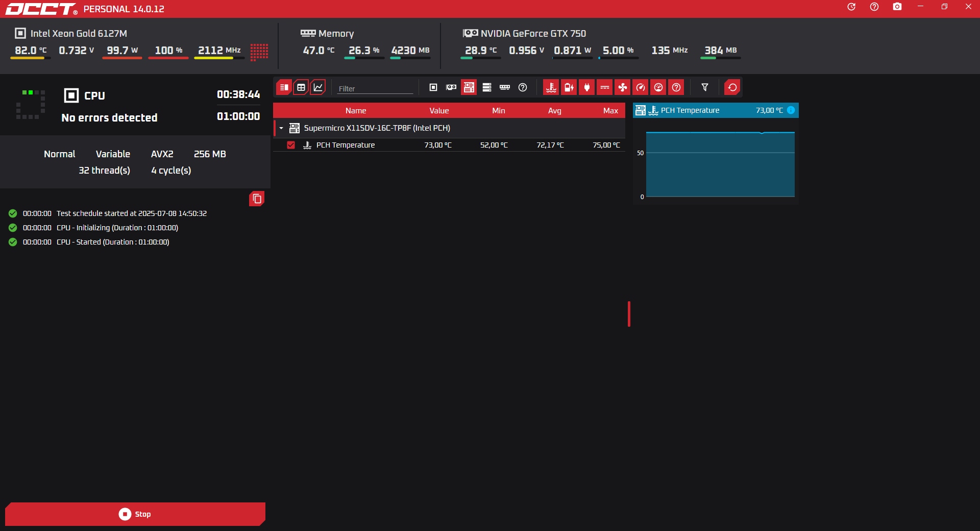Viewport: 980px width, 531px height.
Task: Click the "CPU - Initializing" log entry
Action: pyautogui.click(x=117, y=228)
